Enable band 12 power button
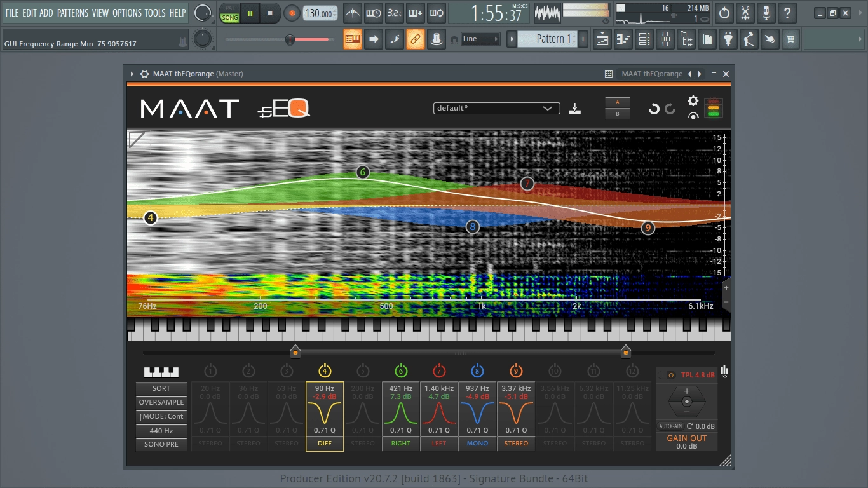This screenshot has width=868, height=488. (x=632, y=371)
